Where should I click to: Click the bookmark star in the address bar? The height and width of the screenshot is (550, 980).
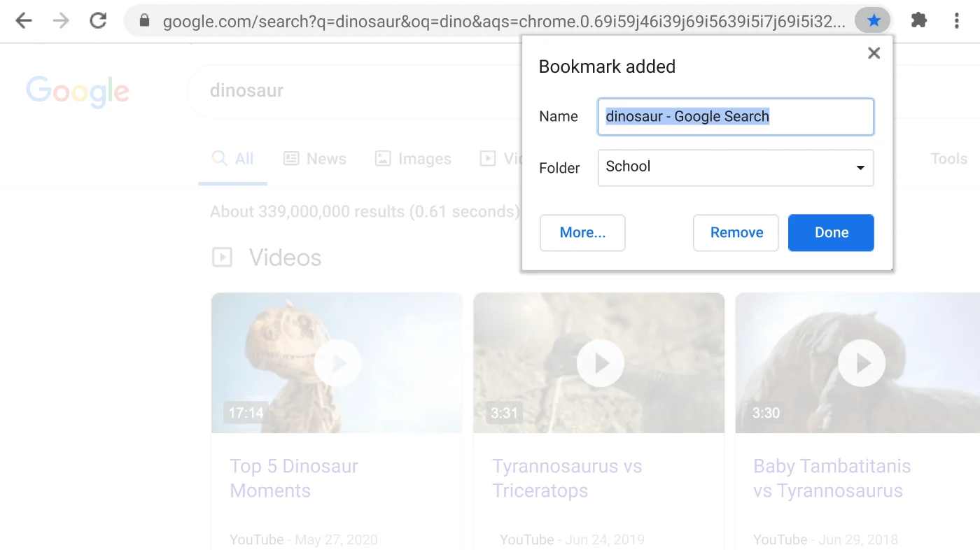click(872, 21)
